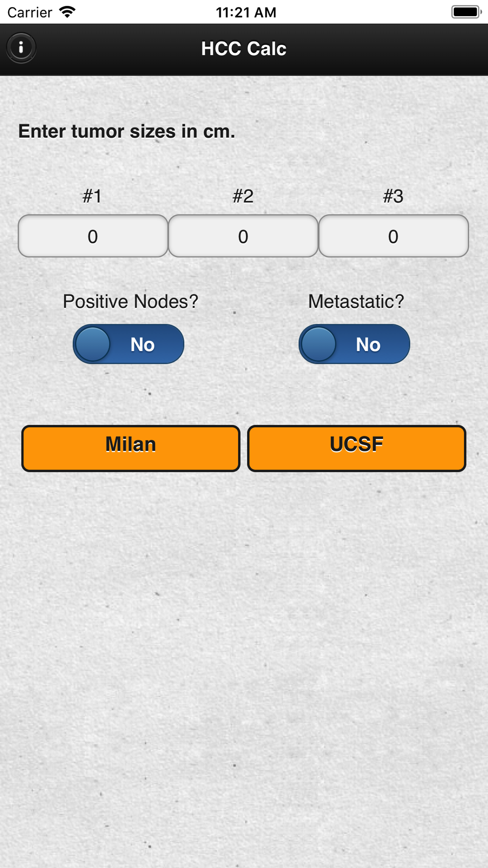This screenshot has height=868, width=488.
Task: Click the #3 tumor label
Action: [x=393, y=196]
